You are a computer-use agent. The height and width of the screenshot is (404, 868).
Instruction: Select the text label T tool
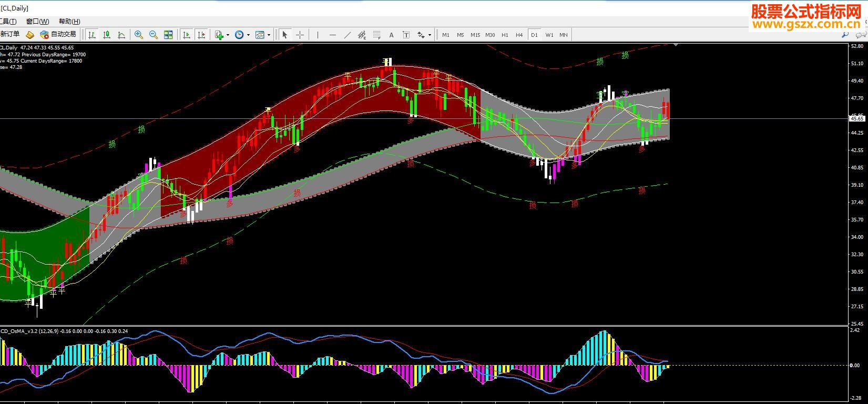pyautogui.click(x=406, y=35)
